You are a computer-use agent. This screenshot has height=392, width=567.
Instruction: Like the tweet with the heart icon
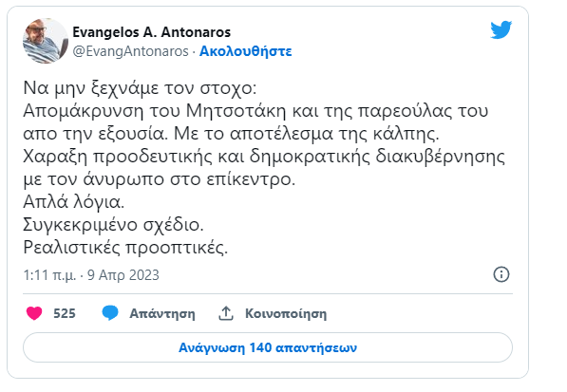[x=34, y=313]
